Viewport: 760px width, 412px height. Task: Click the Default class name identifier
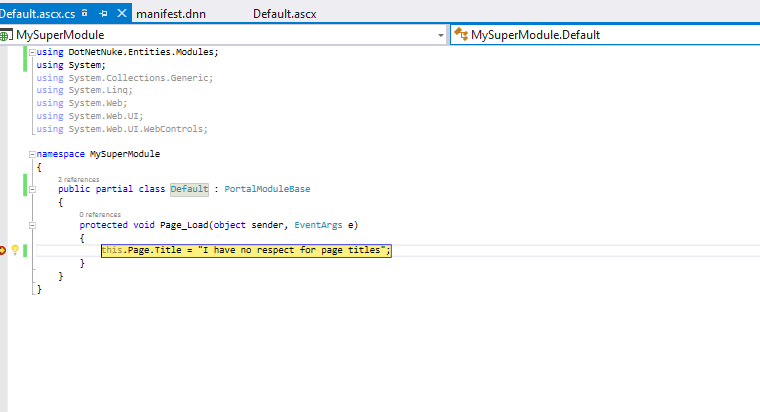click(x=189, y=189)
